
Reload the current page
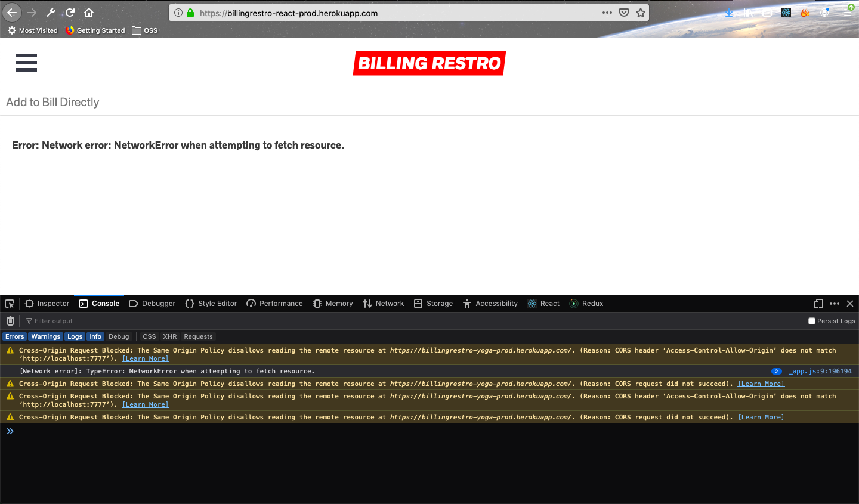[70, 13]
